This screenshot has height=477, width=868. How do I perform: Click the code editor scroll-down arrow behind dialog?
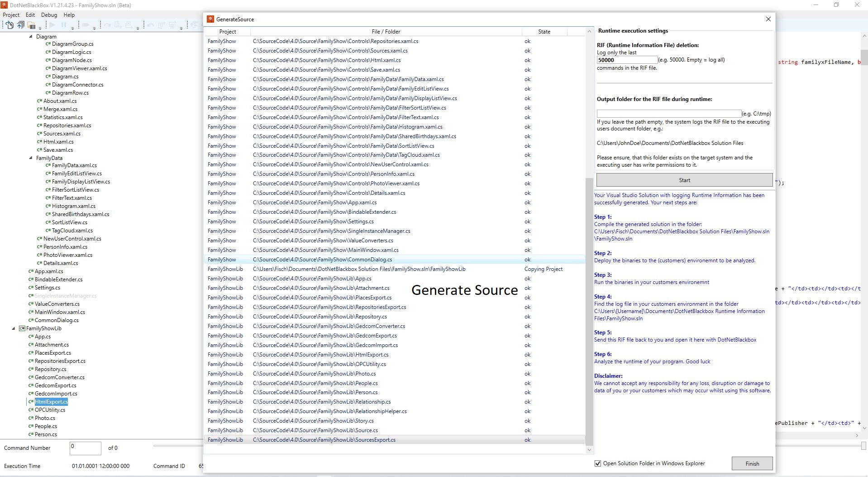pyautogui.click(x=864, y=428)
